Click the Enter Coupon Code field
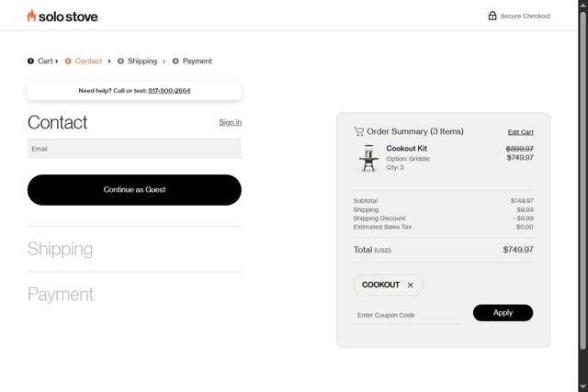Viewport: 588px width, 392px height. point(408,315)
